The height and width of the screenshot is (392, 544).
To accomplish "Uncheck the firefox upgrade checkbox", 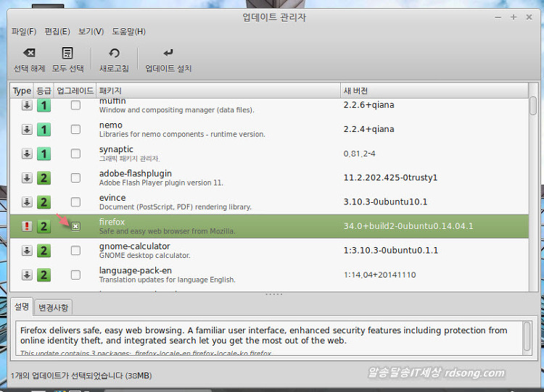I will [x=75, y=226].
